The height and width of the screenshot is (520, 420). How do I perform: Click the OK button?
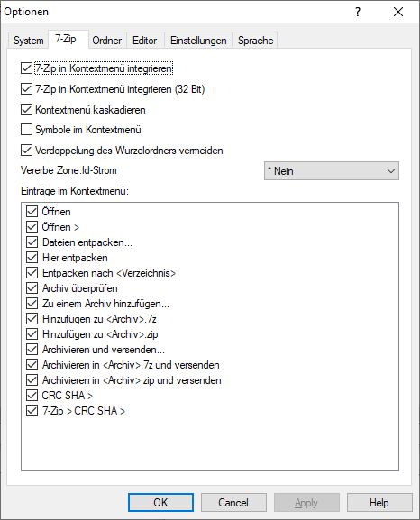coord(160,502)
